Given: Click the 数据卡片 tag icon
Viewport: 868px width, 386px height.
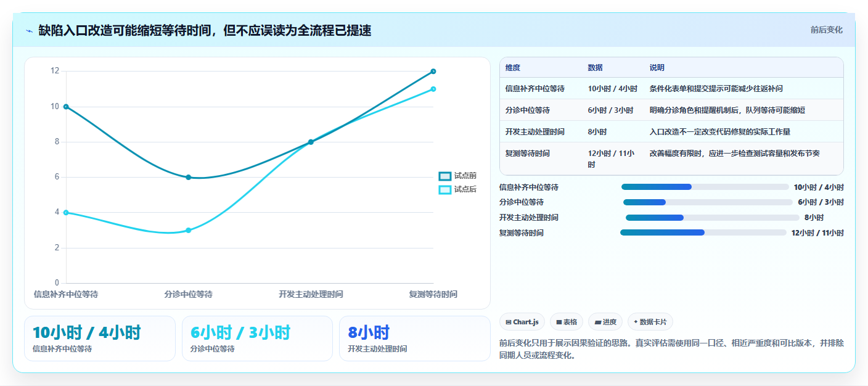Looking at the screenshot, I should (636, 321).
